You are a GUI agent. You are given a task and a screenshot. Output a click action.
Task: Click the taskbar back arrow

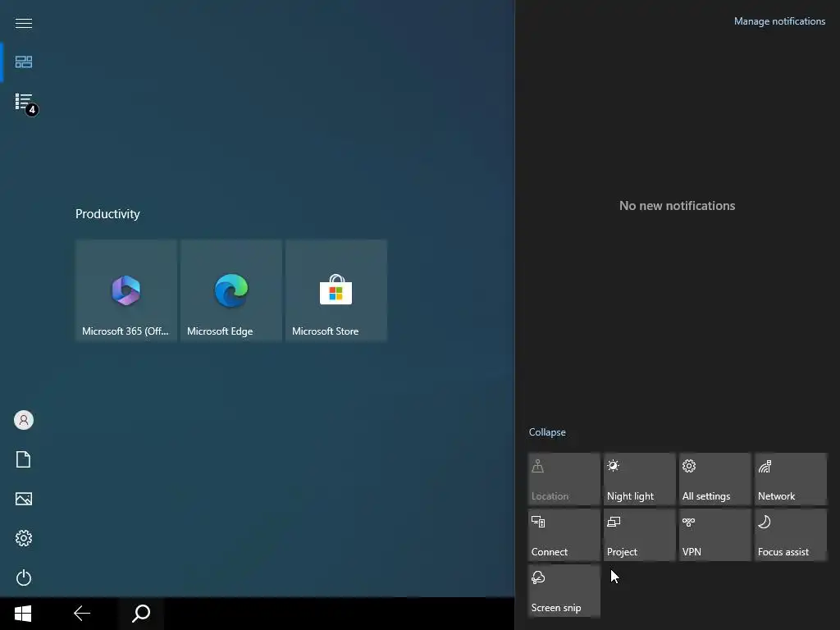tap(82, 614)
